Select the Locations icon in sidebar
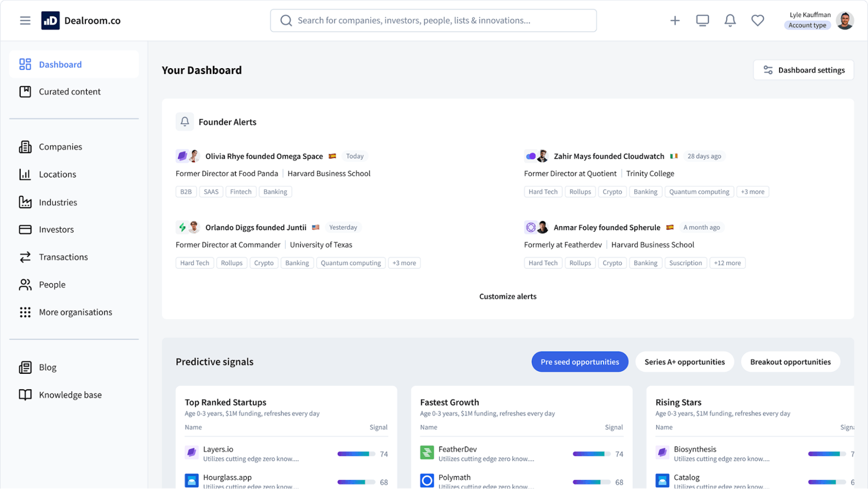 pos(25,174)
